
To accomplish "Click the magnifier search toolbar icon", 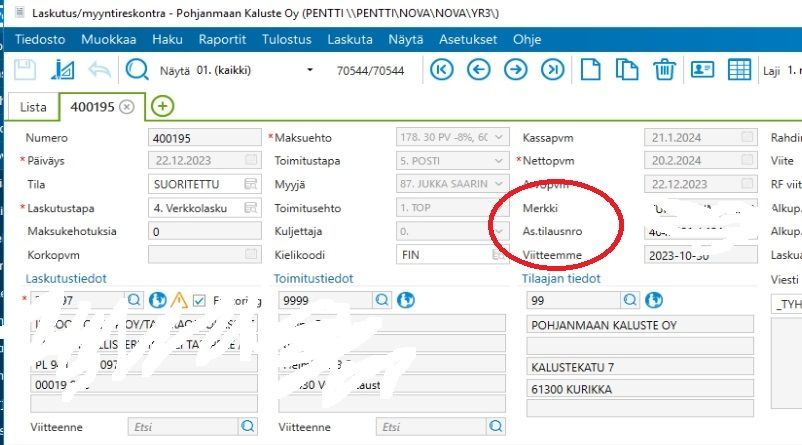I will (137, 70).
